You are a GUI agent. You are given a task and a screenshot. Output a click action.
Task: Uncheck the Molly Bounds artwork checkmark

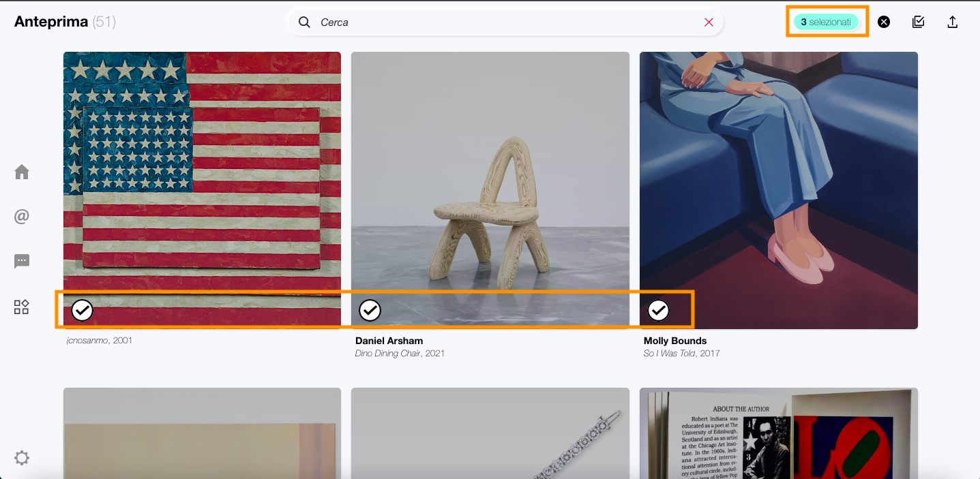pyautogui.click(x=658, y=311)
